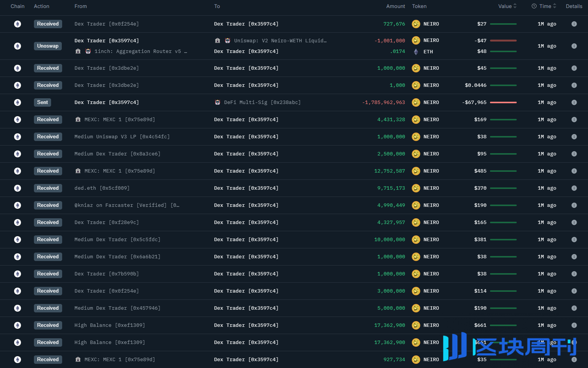Click Received badge in ded.eth row
This screenshot has height=368, width=588.
pos(48,188)
